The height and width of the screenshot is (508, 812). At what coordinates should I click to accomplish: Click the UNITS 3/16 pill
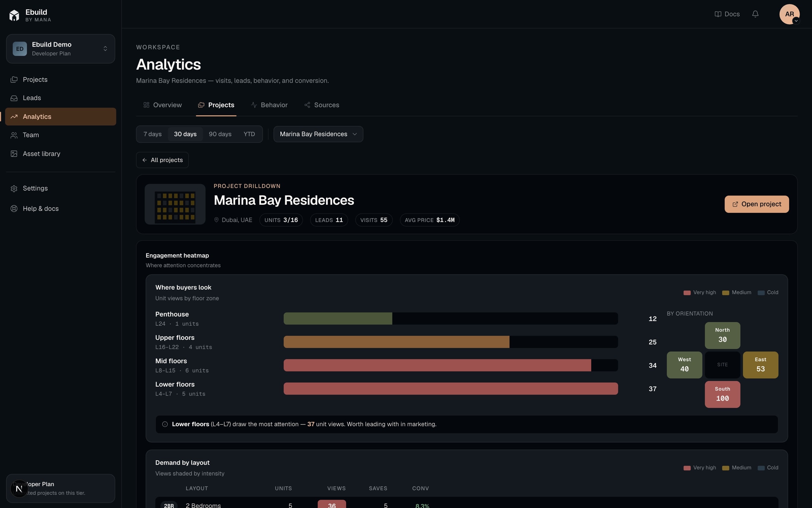coord(281,220)
